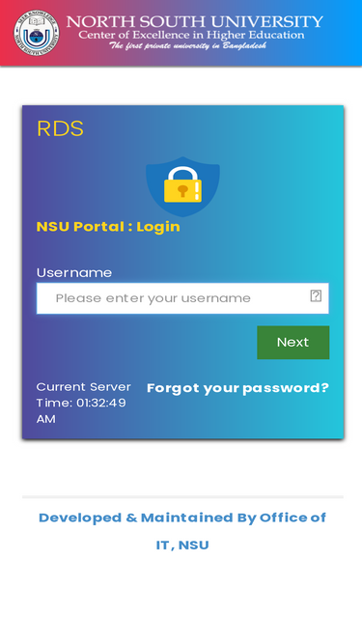This screenshot has width=362, height=644.
Task: Click the first private university in Bangladesh tagline
Action: tap(187, 45)
